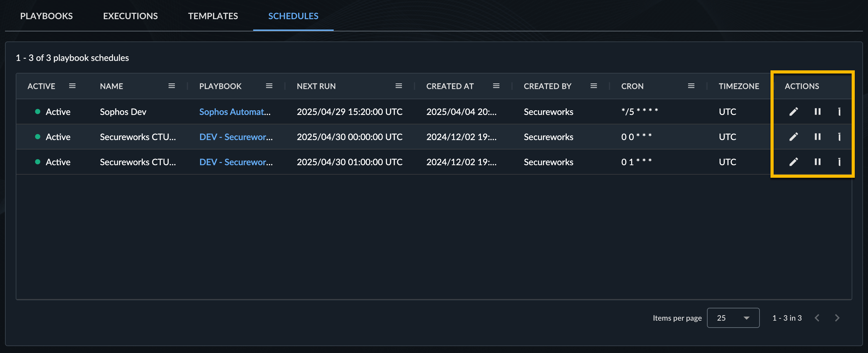Screen dimensions: 868x353
Task: Switch to the TEMPLATES tab
Action: pos(213,16)
